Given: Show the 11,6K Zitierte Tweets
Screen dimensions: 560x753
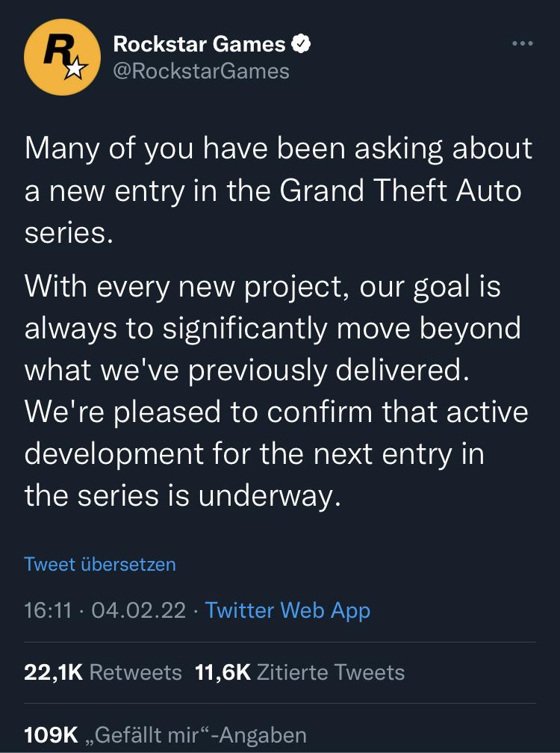Looking at the screenshot, I should [299, 672].
